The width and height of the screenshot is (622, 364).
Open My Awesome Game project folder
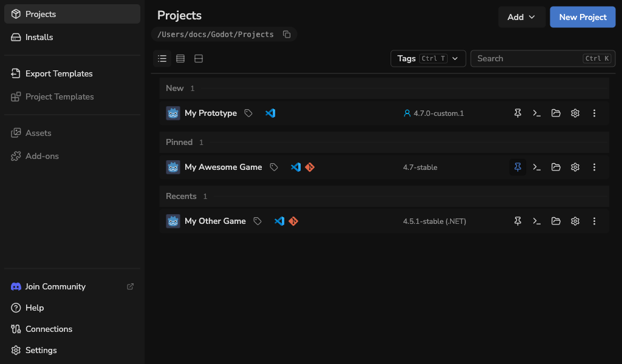coord(556,167)
